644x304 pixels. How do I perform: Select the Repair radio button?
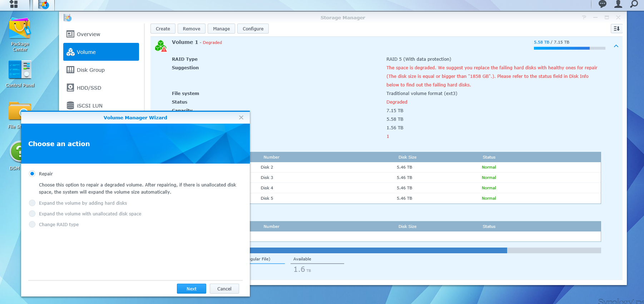point(32,174)
